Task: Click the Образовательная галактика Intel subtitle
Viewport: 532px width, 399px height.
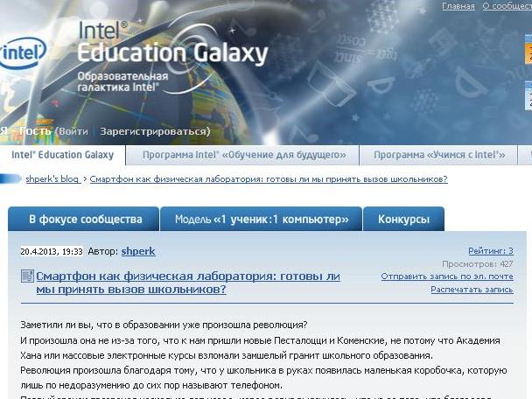Action: (x=122, y=81)
